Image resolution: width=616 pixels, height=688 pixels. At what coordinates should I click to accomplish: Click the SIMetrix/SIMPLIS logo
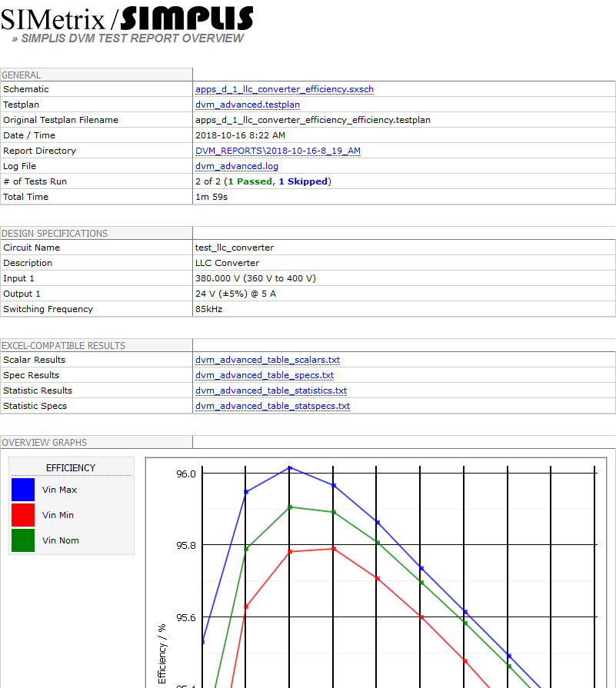coord(127,18)
